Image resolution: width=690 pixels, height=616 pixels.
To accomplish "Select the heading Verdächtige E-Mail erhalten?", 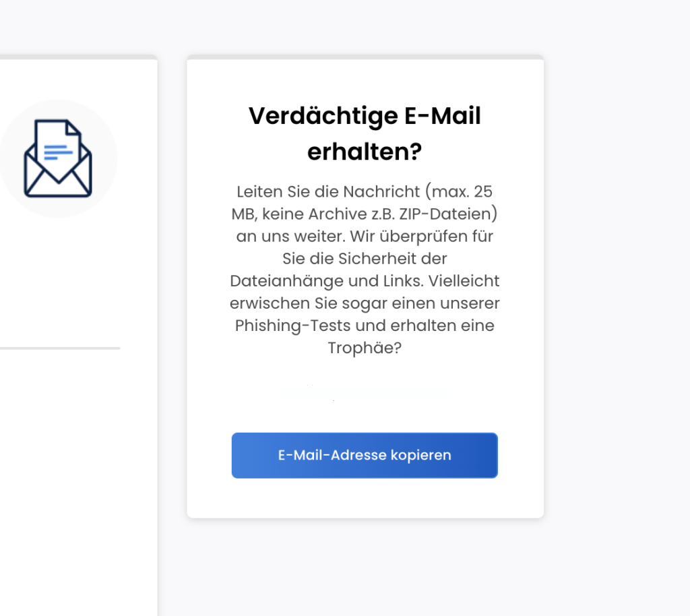I will point(365,133).
